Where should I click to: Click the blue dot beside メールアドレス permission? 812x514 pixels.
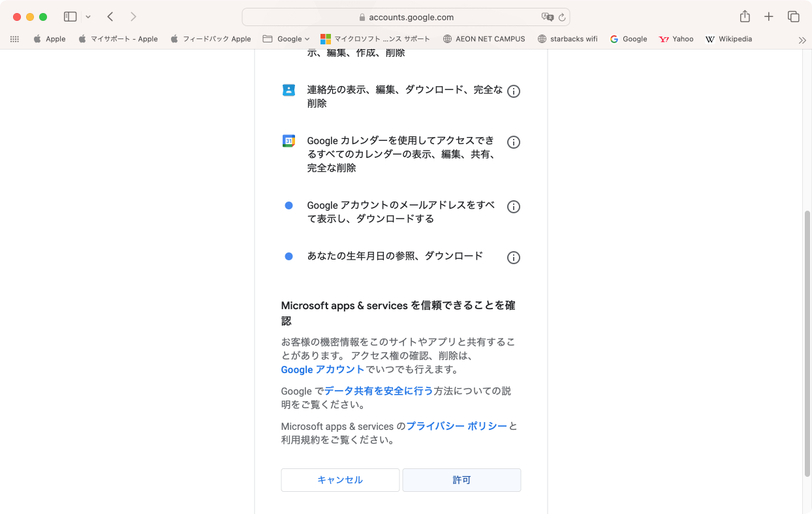pyautogui.click(x=289, y=205)
